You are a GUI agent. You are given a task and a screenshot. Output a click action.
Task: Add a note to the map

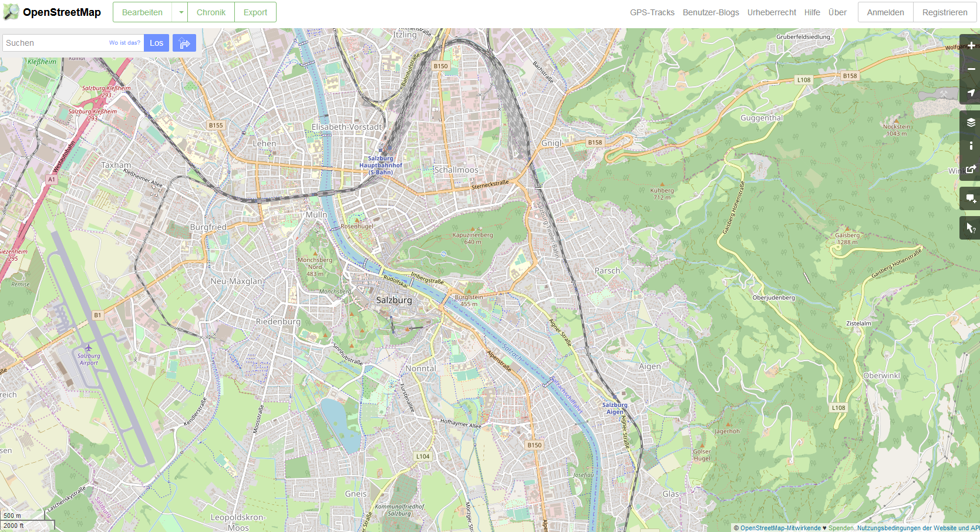click(x=970, y=198)
